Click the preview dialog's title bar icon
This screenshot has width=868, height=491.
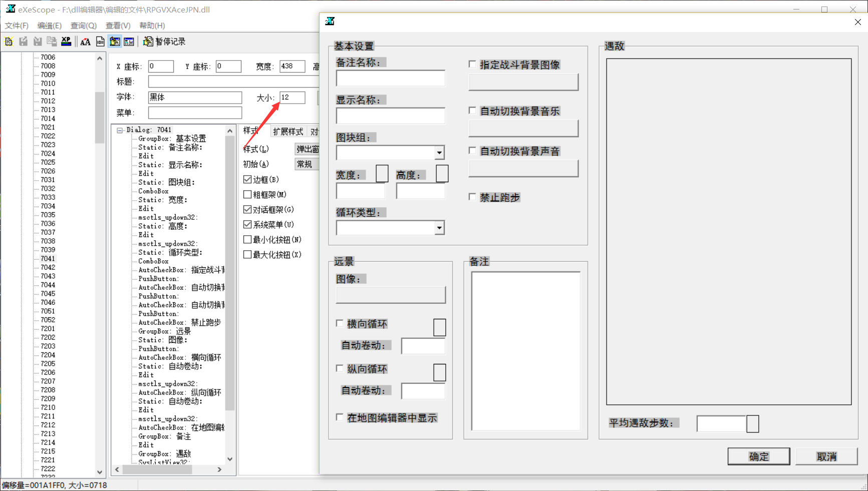pyautogui.click(x=330, y=21)
